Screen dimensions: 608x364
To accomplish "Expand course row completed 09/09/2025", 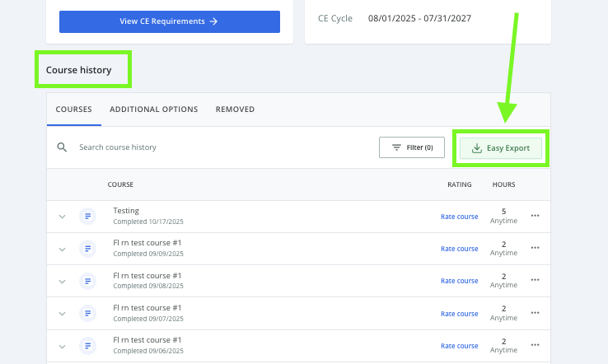I will click(x=62, y=249).
